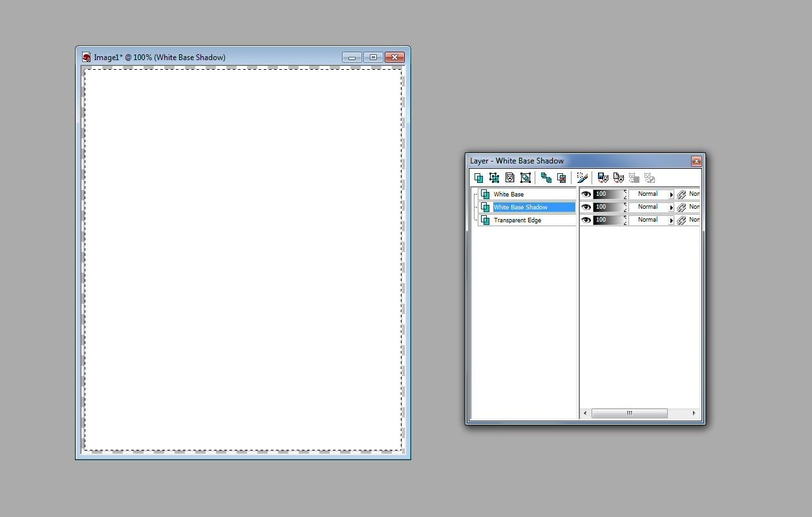This screenshot has height=517, width=812.
Task: Click the Show All mask icon
Action: pyautogui.click(x=603, y=178)
